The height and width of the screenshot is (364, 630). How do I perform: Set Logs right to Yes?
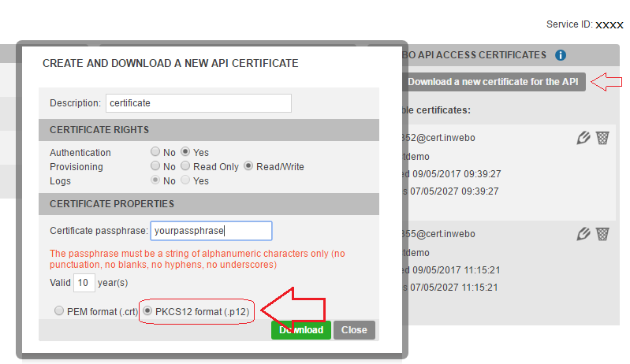(186, 181)
